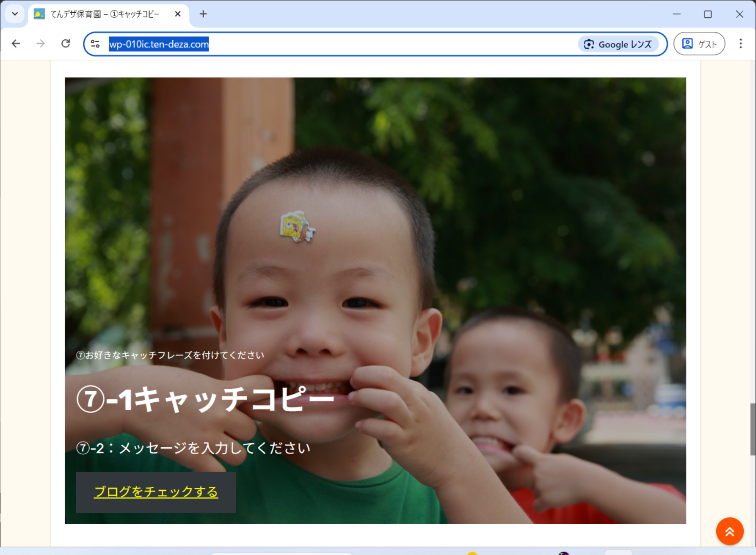756x555 pixels.
Task: Reload the current page
Action: [x=66, y=44]
